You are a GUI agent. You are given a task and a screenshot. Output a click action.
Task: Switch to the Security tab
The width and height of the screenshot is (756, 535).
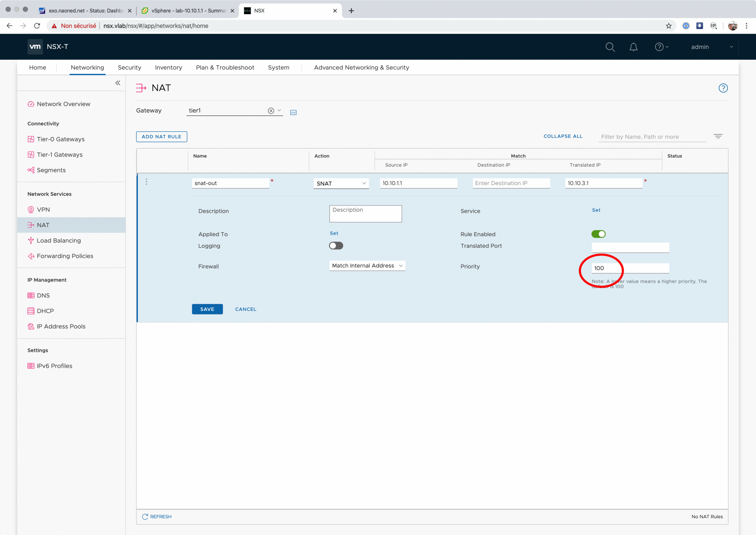129,68
